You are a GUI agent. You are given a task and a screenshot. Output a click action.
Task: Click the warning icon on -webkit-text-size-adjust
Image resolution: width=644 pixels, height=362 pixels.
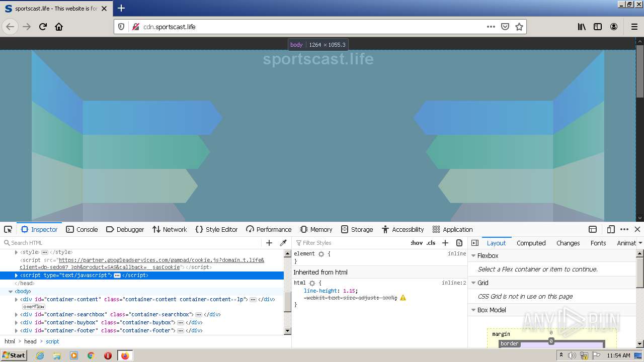(403, 298)
